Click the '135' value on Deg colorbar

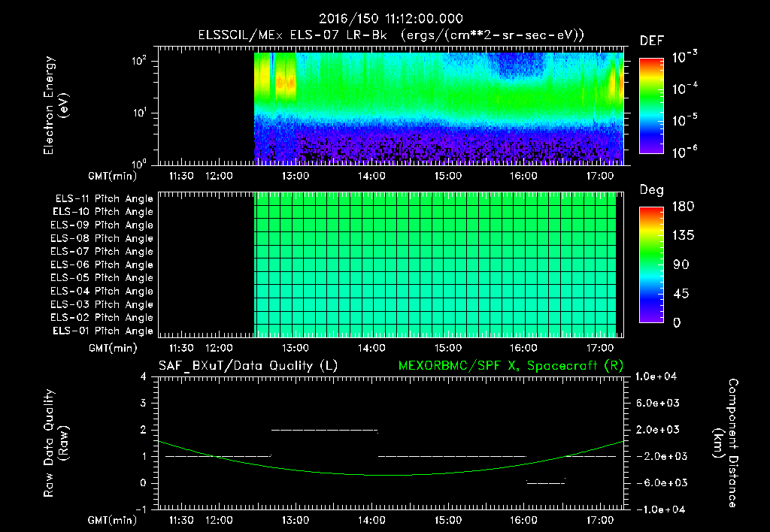click(x=683, y=235)
